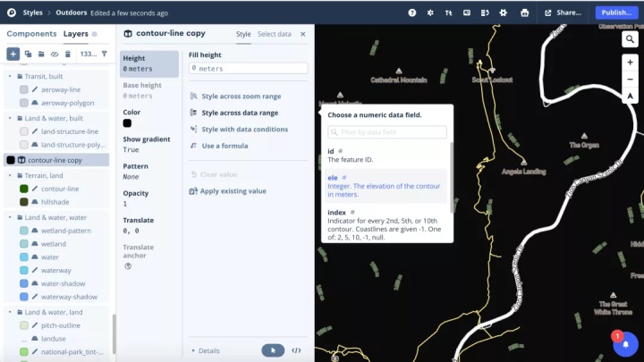Select the Opacity property
Image resolution: width=644 pixels, height=362 pixels.
149,198
